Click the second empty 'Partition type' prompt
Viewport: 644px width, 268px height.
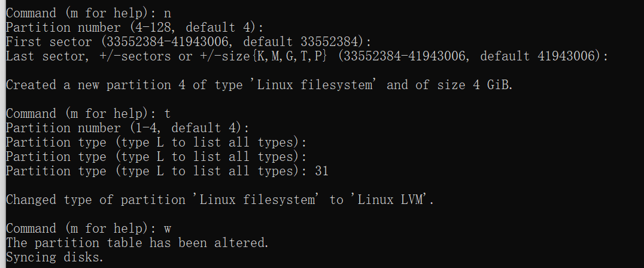(x=156, y=157)
